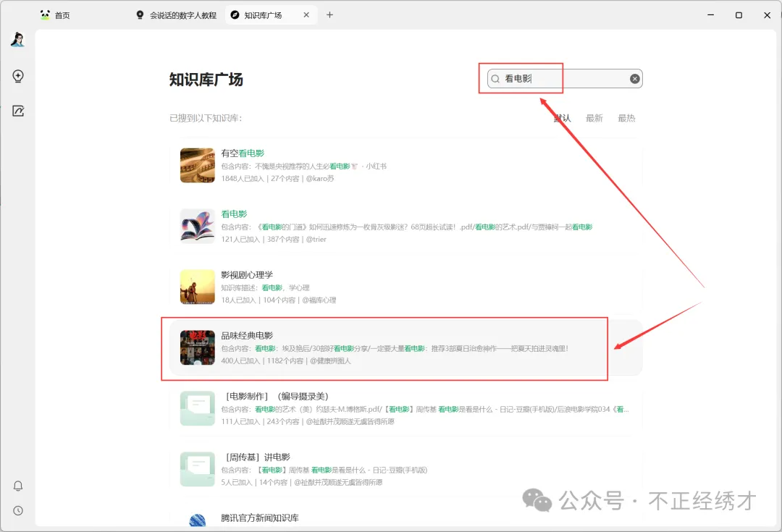Maximize the application window
The image size is (782, 532).
point(739,15)
